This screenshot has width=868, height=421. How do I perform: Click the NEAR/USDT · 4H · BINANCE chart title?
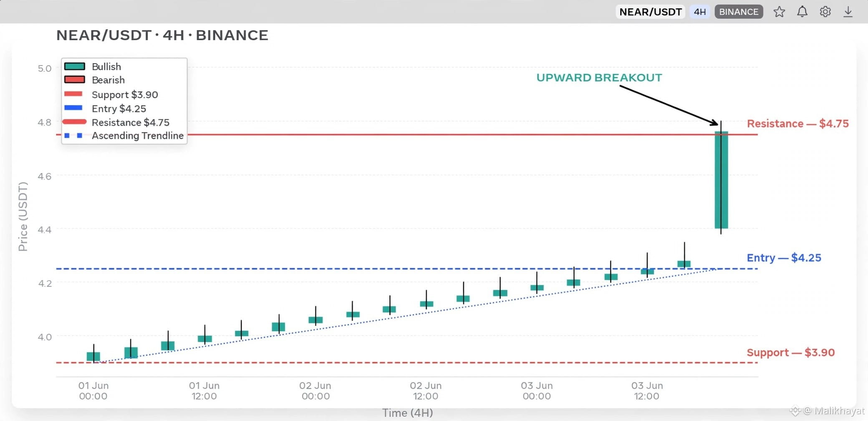tap(162, 36)
